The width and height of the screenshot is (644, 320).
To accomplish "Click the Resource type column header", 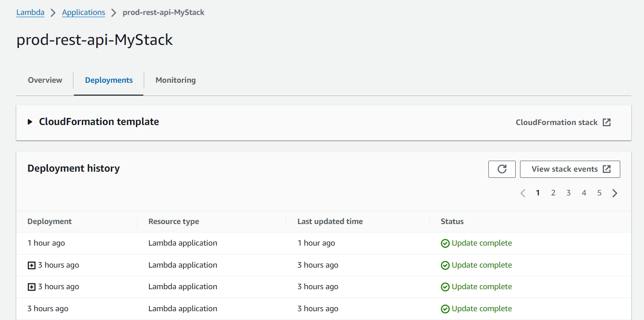I will click(x=174, y=221).
